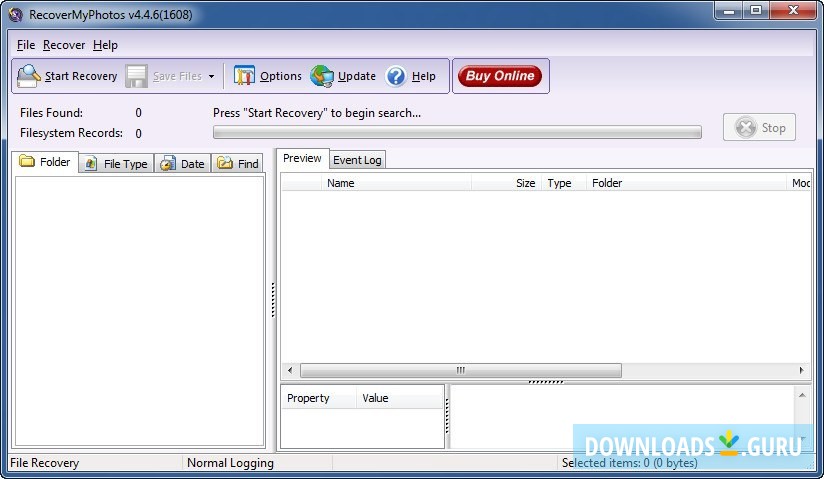Maximize the RecoverMyPhotos window
This screenshot has width=824, height=479.
pos(756,11)
